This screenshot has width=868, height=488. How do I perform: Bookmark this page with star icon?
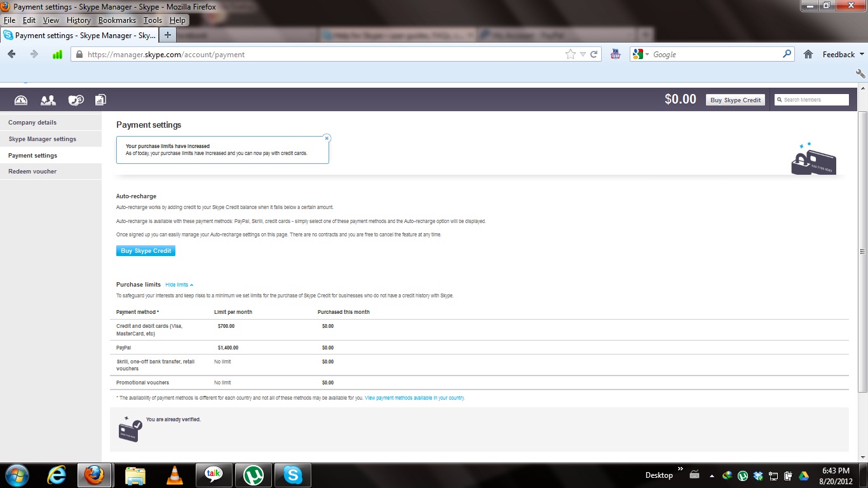(571, 55)
